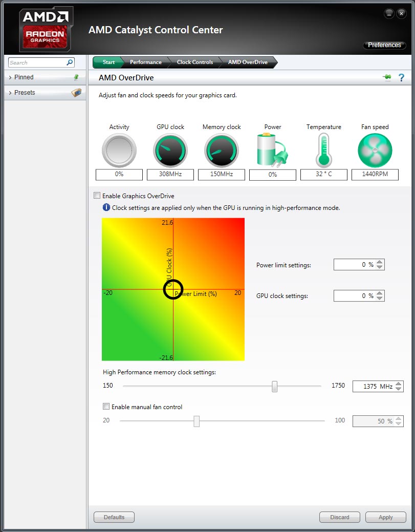This screenshot has width=415, height=532.
Task: Increase fan speed percent with up arrow
Action: 399,419
